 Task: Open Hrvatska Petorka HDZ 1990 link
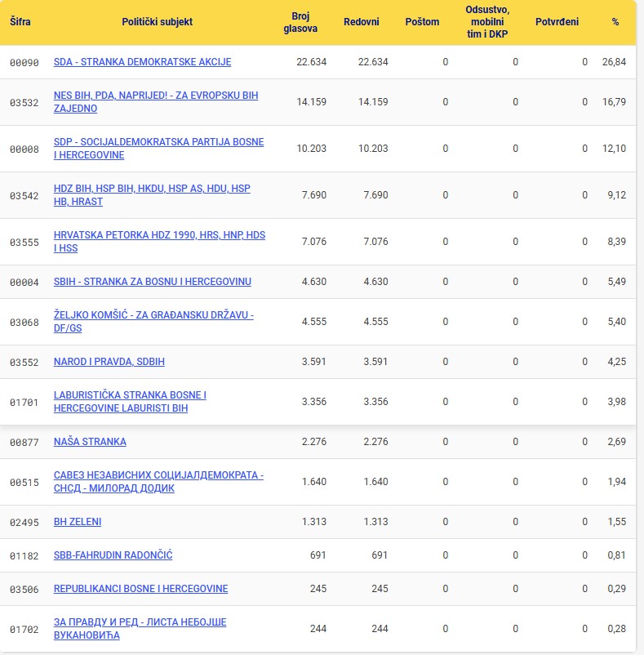[x=159, y=242]
